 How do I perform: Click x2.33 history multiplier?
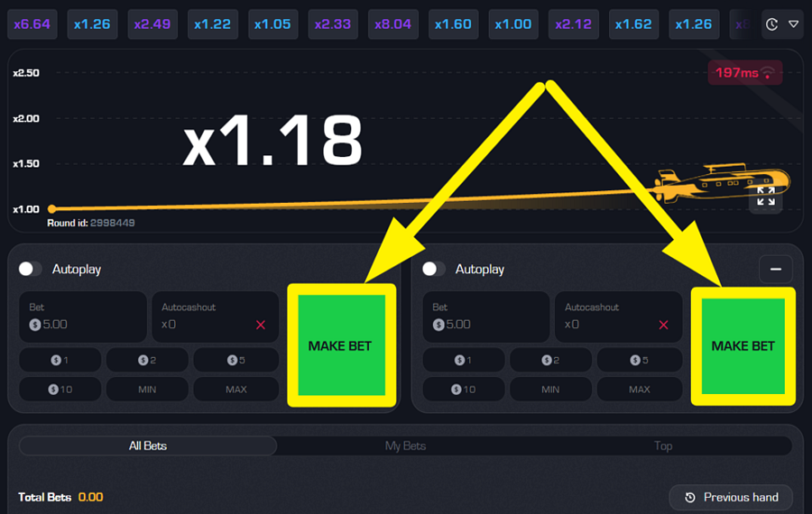pos(332,24)
